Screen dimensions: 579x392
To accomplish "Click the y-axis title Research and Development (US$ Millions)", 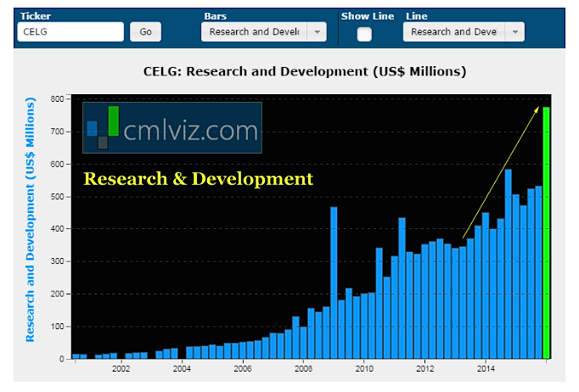I will 31,220.
